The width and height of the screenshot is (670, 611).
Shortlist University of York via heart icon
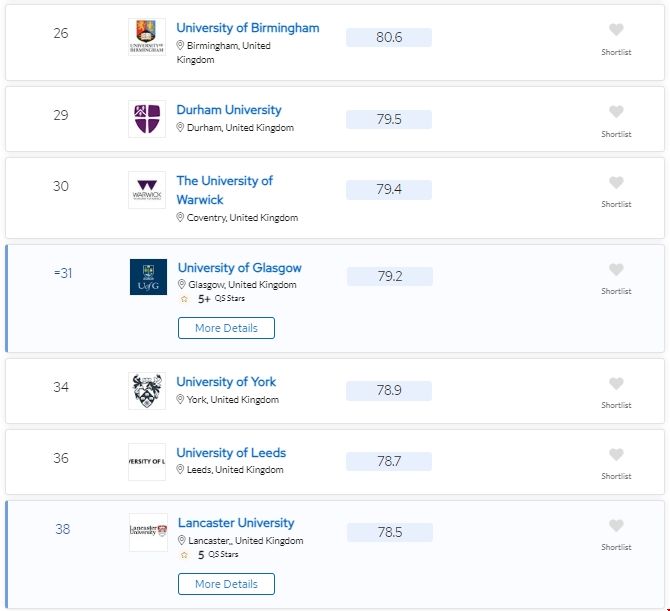pos(616,384)
